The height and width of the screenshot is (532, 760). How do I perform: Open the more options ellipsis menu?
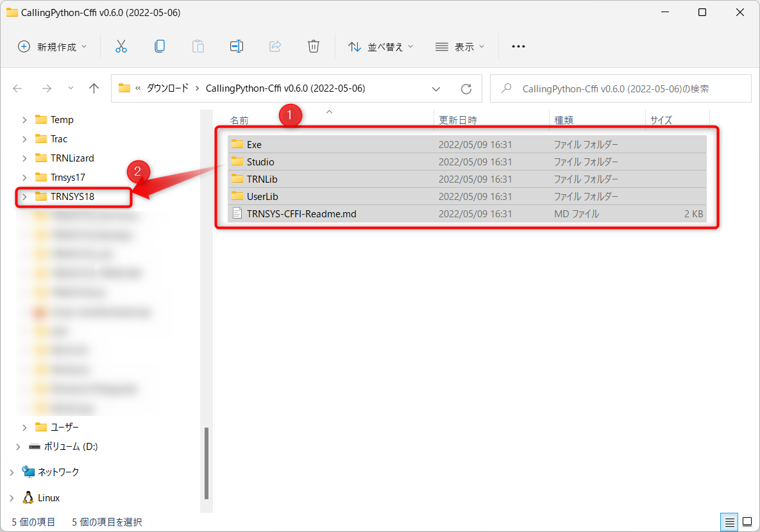pyautogui.click(x=518, y=47)
